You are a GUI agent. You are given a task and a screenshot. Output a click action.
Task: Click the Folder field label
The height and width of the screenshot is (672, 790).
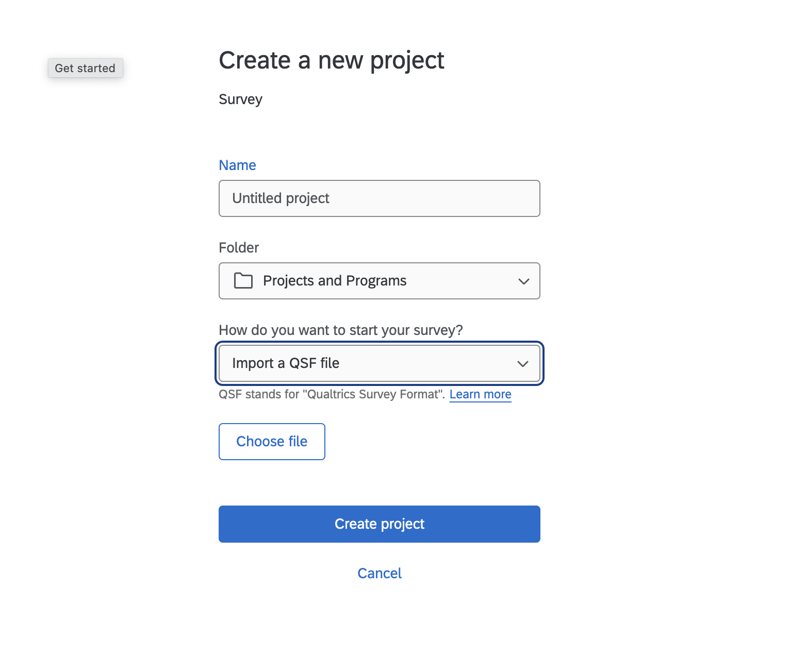tap(239, 248)
